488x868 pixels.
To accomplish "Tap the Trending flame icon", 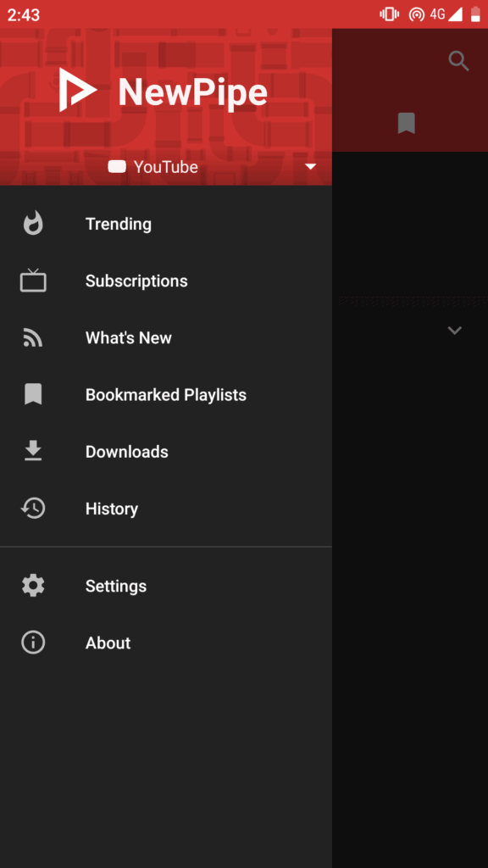I will pos(33,224).
